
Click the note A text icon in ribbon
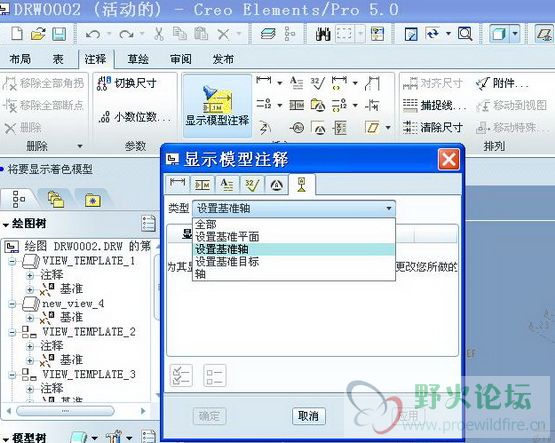[x=296, y=83]
